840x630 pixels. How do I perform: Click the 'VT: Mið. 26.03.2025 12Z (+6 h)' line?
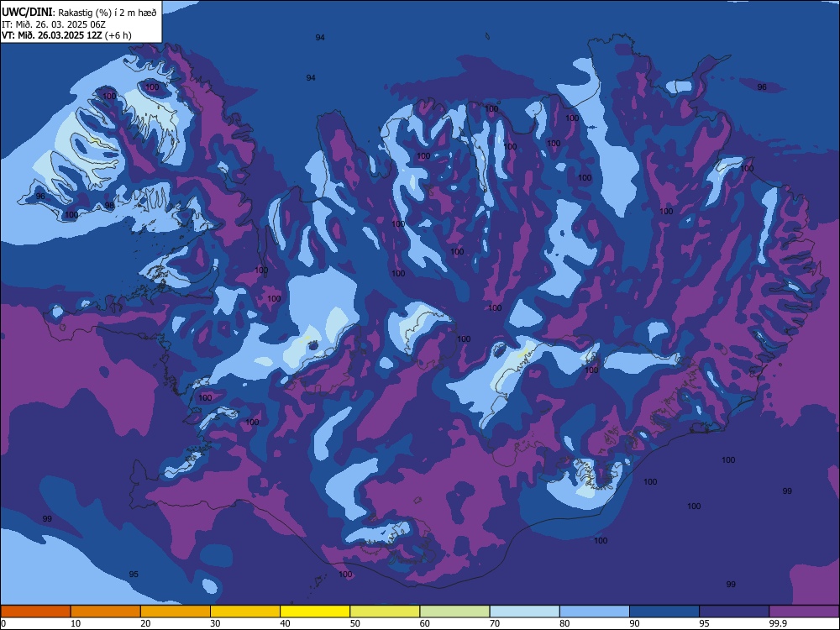pyautogui.click(x=66, y=35)
